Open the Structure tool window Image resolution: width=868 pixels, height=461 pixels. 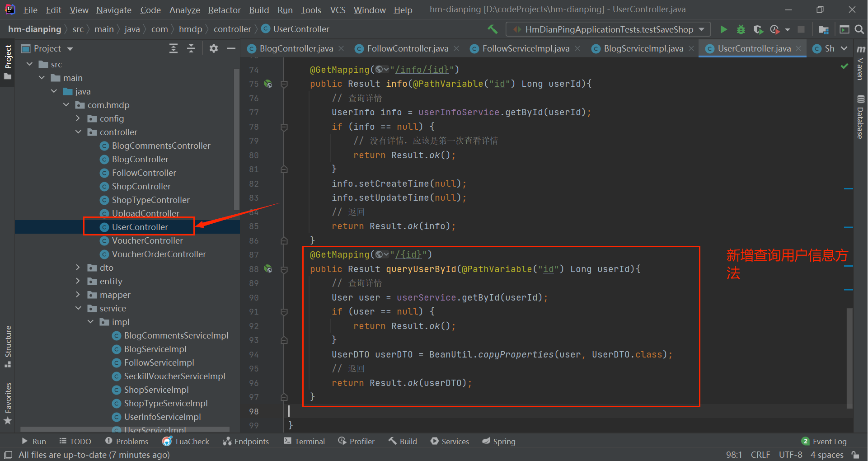[8, 346]
